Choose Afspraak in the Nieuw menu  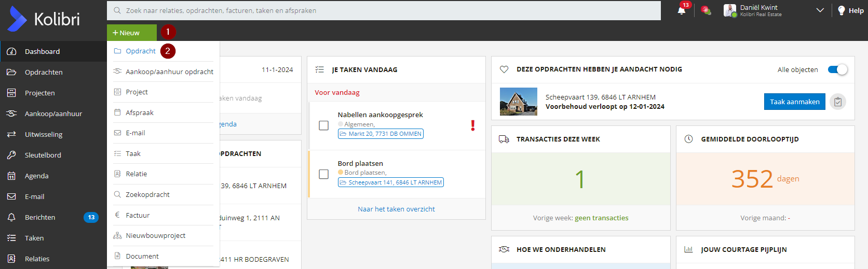(163, 112)
